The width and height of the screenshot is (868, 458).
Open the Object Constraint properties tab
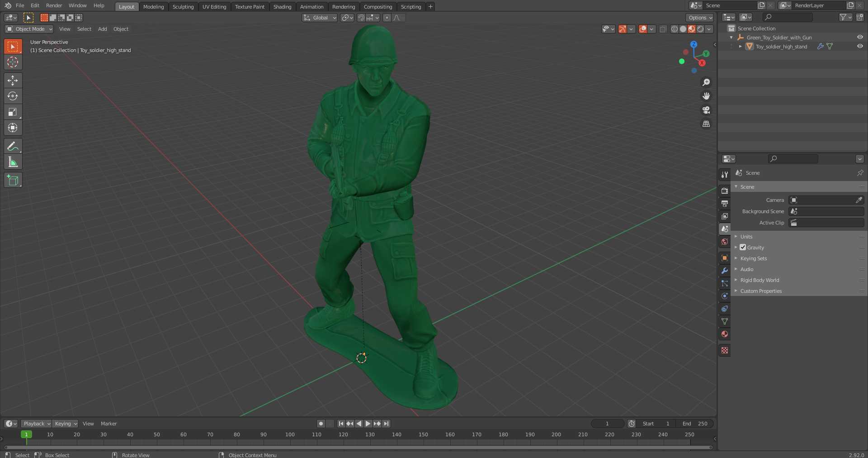click(725, 309)
